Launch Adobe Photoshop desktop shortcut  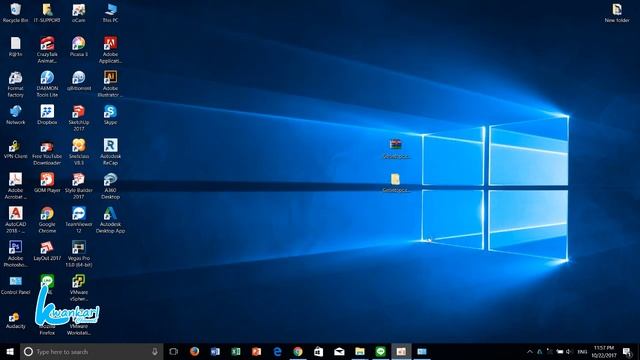pyautogui.click(x=16, y=254)
